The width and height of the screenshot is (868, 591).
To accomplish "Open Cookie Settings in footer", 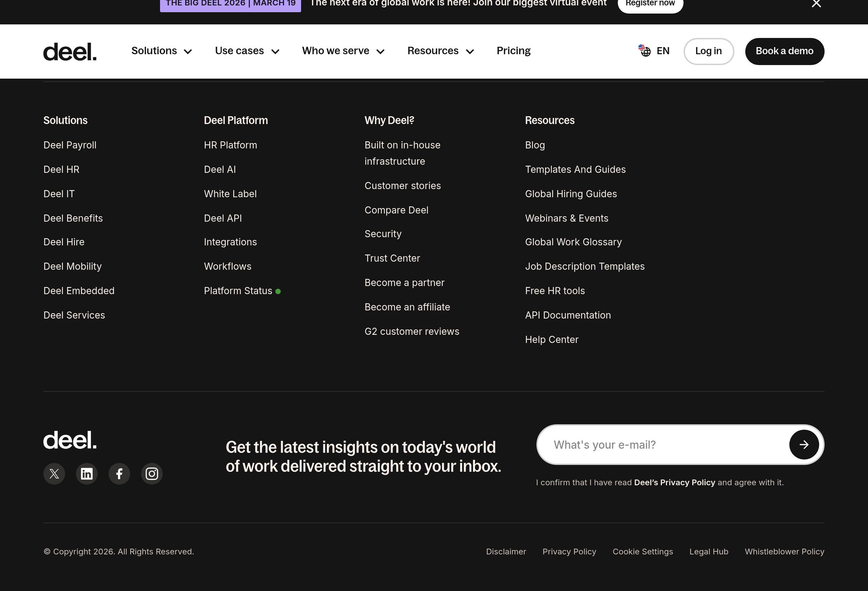I will [643, 551].
